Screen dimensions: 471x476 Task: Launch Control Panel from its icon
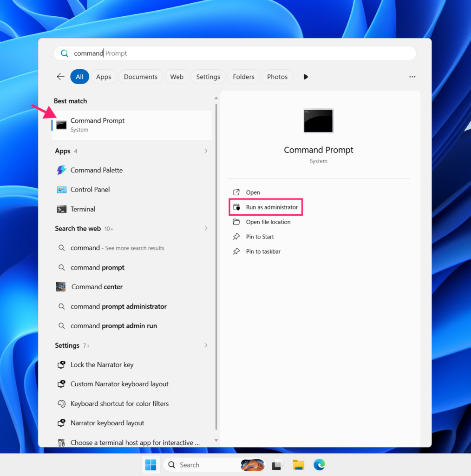click(x=62, y=190)
